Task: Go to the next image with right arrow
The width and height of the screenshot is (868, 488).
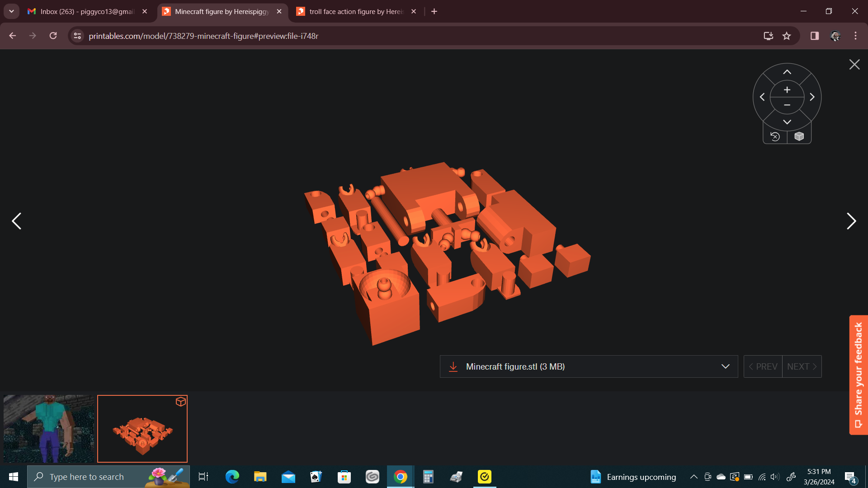Action: click(851, 221)
